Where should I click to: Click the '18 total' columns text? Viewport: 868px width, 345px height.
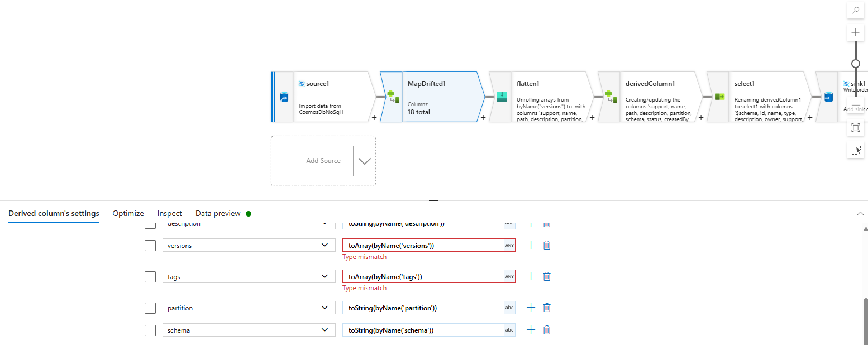pyautogui.click(x=419, y=112)
